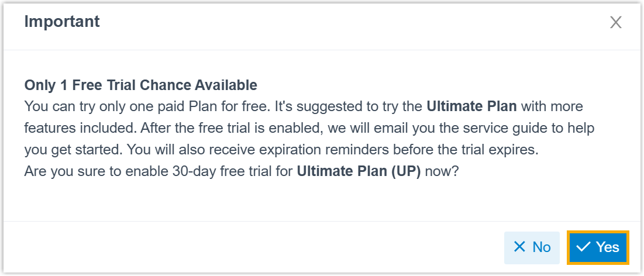Click the "Only 1 Free Trial Chance Available" heading
This screenshot has height=276, width=644.
point(140,85)
